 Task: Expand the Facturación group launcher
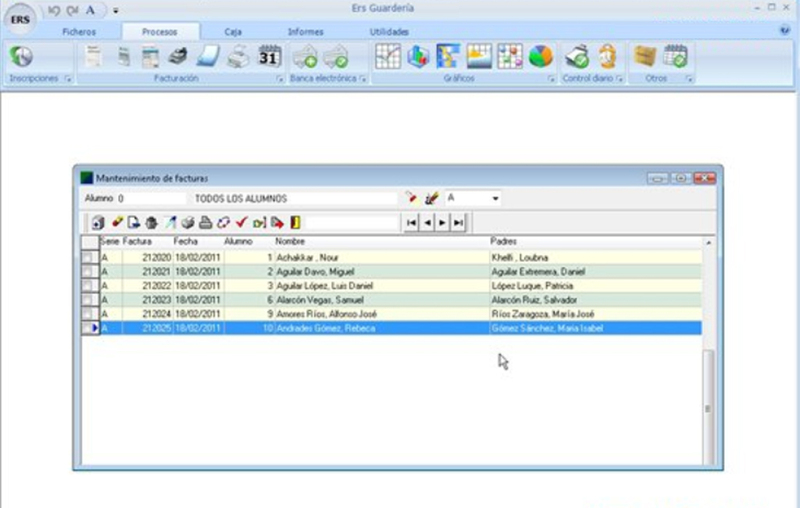coord(280,79)
